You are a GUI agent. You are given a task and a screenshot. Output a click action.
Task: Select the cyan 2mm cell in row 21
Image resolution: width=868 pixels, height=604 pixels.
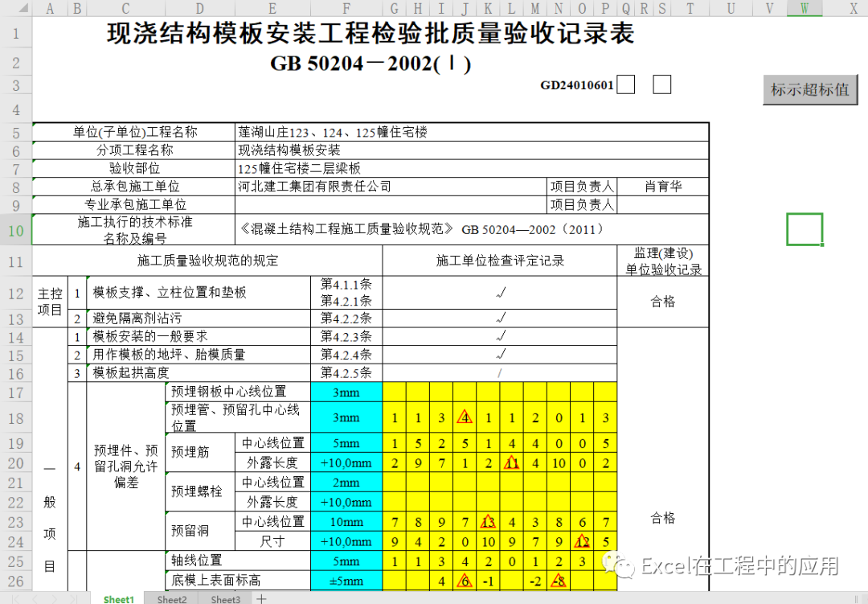point(346,482)
